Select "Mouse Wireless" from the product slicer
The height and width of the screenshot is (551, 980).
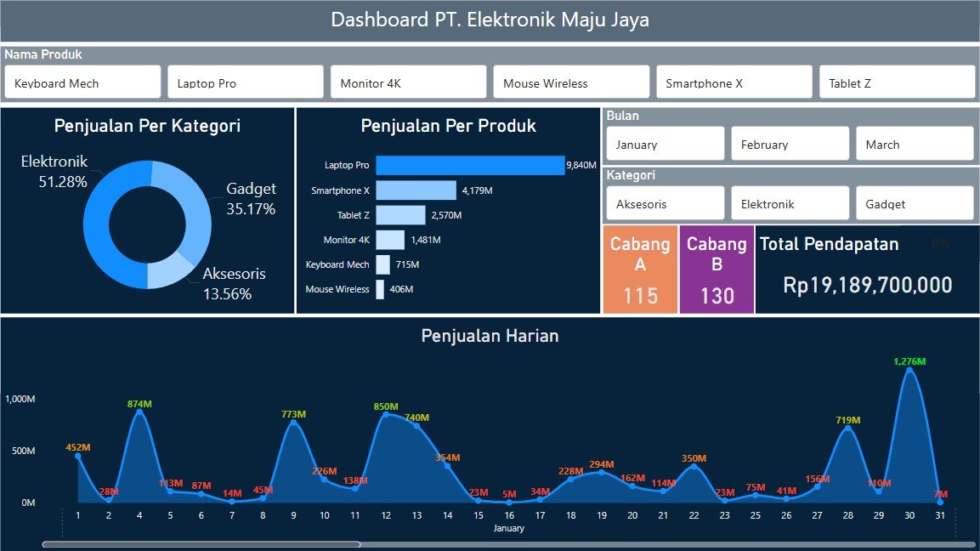(570, 81)
